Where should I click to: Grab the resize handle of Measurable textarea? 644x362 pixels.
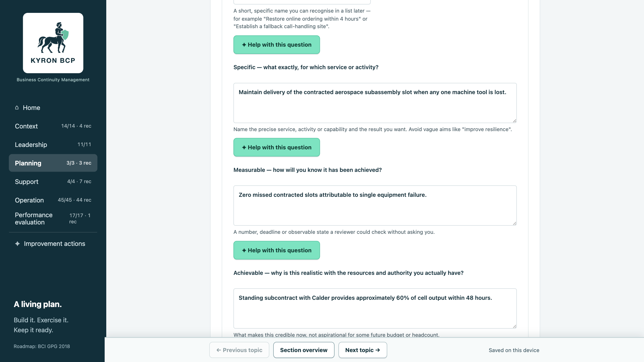(x=514, y=223)
